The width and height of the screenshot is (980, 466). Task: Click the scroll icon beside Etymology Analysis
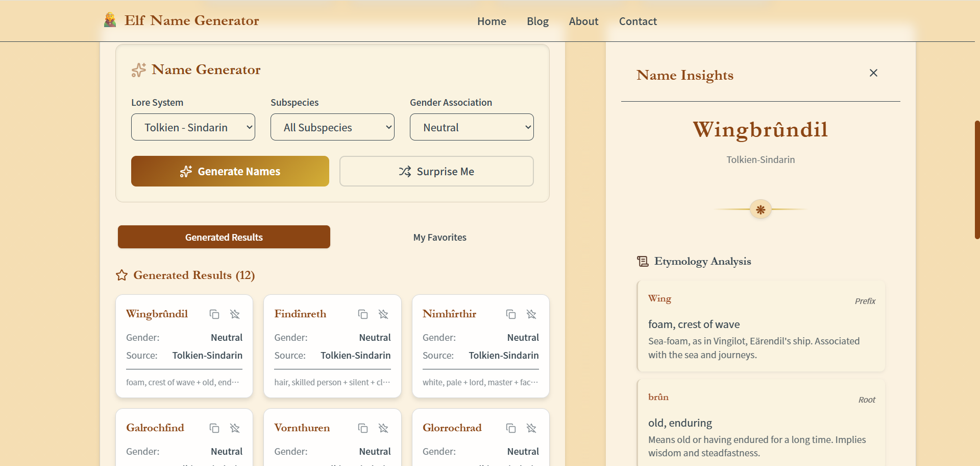coord(643,262)
